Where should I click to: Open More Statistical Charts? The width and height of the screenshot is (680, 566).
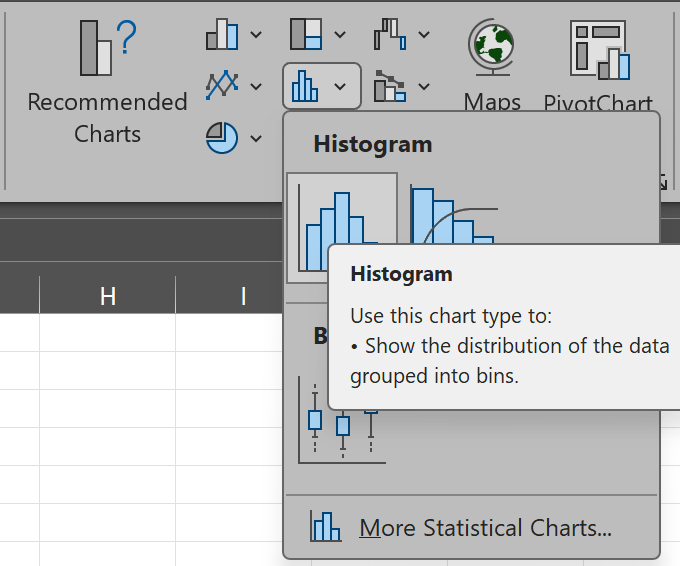471,527
